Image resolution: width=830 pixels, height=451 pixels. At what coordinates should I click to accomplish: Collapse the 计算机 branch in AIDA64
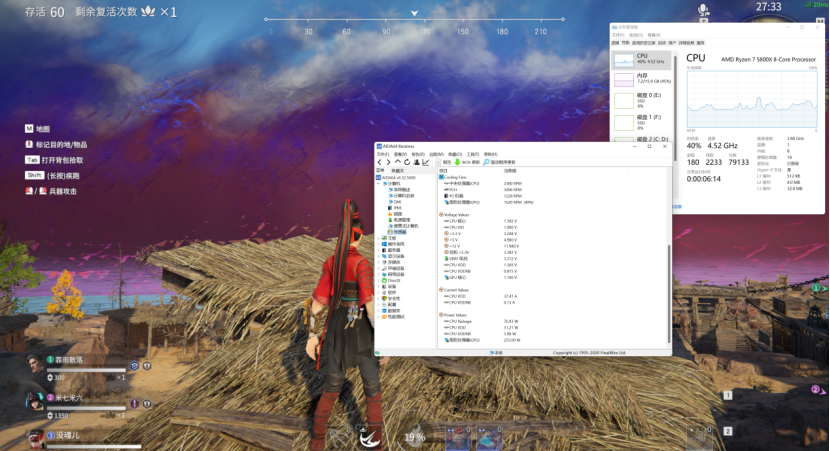click(x=378, y=184)
